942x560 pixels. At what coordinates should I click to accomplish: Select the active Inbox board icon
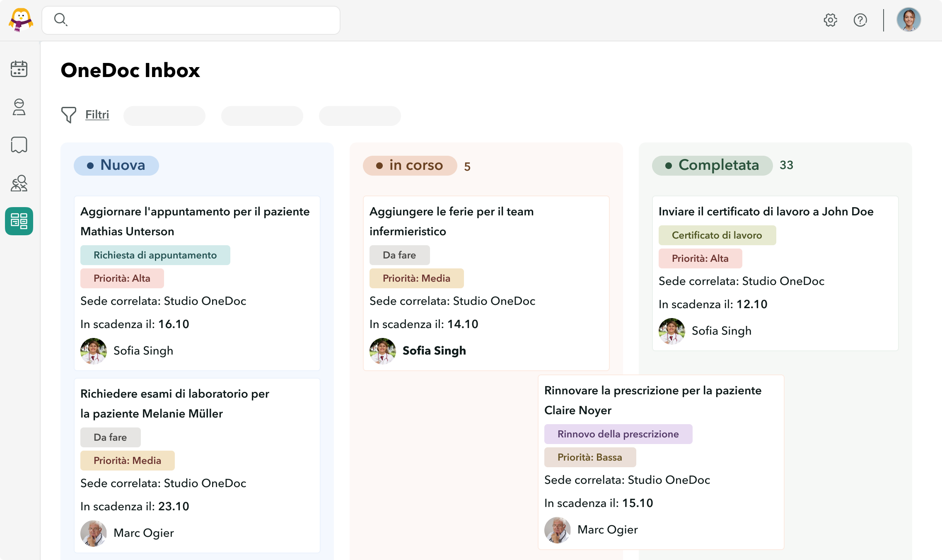[x=19, y=221]
